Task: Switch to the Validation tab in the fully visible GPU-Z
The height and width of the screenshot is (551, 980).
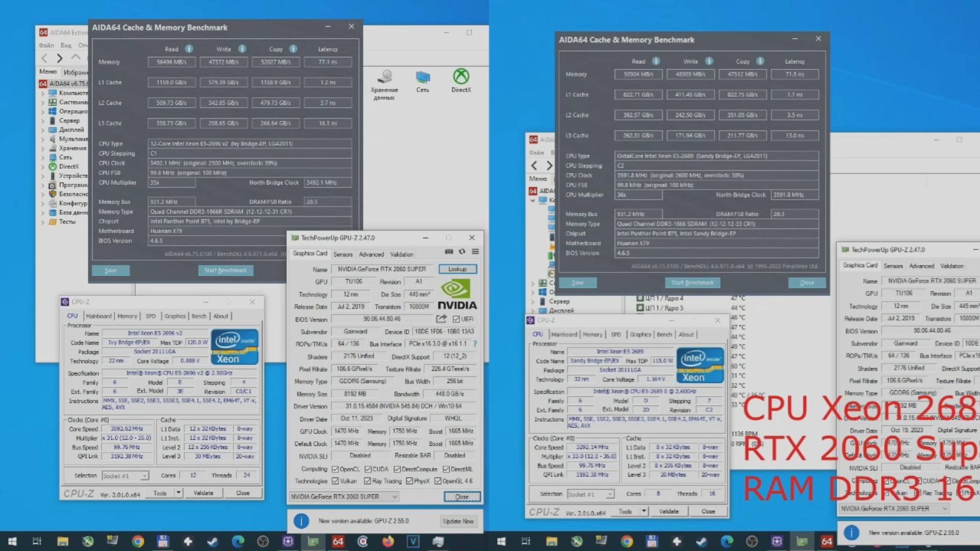Action: click(402, 254)
